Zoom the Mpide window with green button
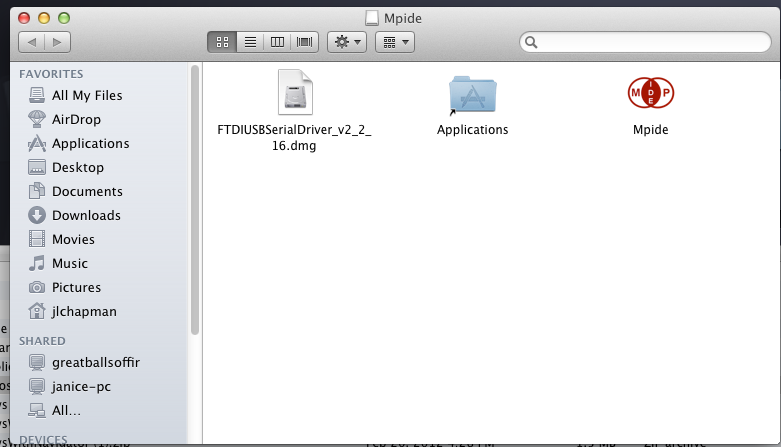Screen dimensions: 781x447 point(64,18)
